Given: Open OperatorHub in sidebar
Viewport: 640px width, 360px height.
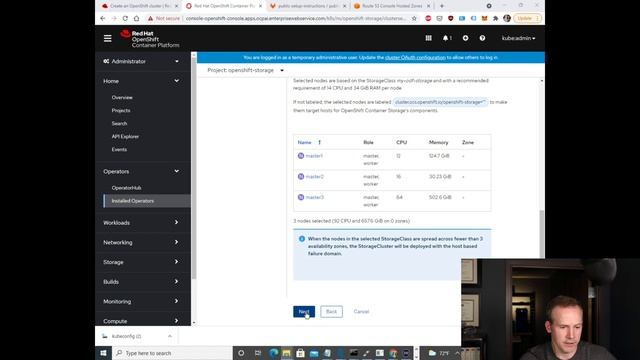Looking at the screenshot, I should tap(127, 188).
